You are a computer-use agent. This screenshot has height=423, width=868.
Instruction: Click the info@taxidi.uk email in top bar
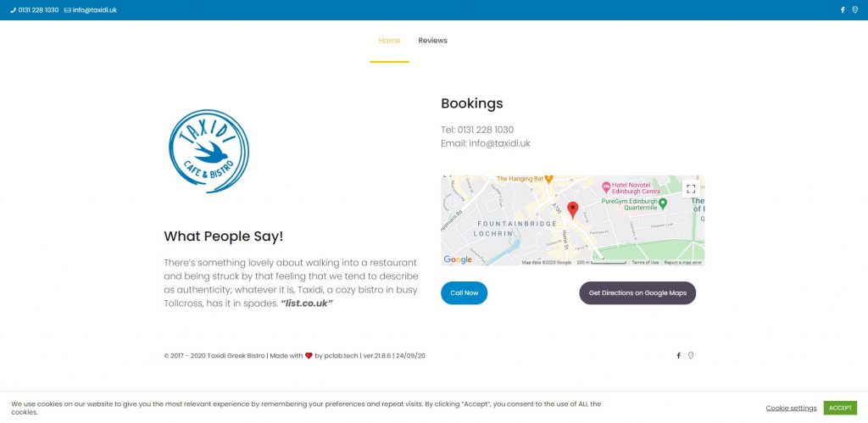(x=95, y=10)
